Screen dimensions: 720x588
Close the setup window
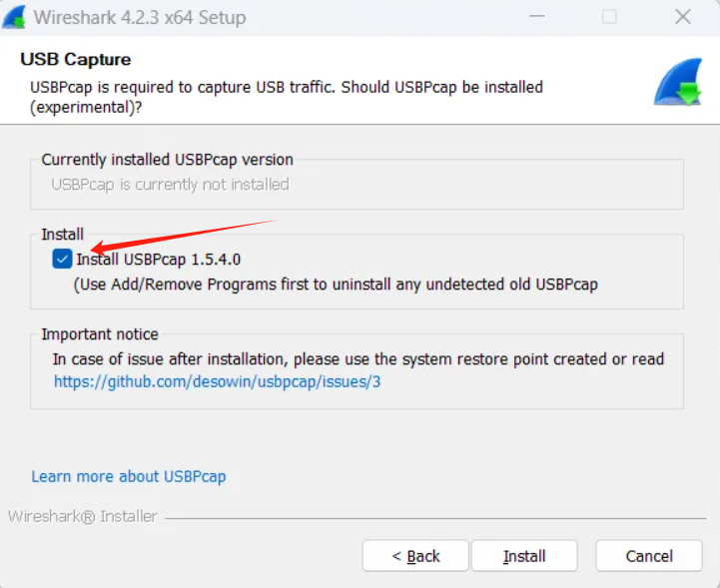click(x=683, y=17)
